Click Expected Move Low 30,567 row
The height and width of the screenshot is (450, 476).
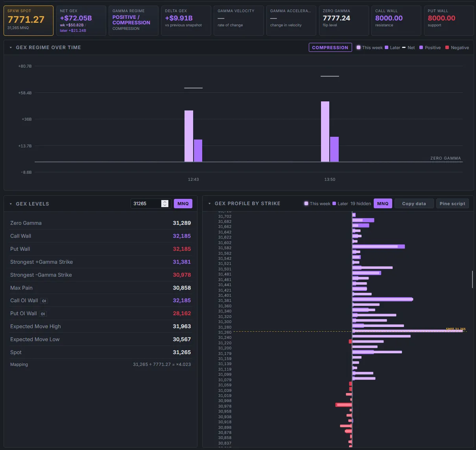coord(101,340)
